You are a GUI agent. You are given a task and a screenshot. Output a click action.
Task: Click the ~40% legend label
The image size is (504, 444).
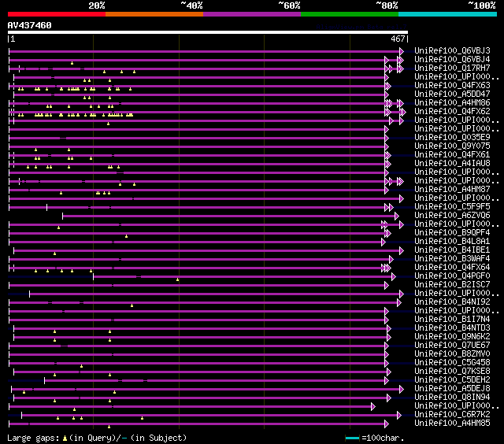[x=191, y=6]
